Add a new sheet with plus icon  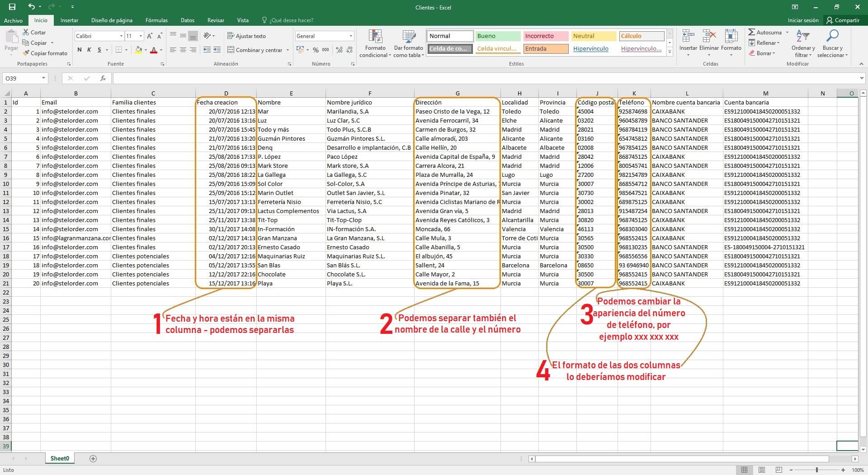pyautogui.click(x=93, y=458)
